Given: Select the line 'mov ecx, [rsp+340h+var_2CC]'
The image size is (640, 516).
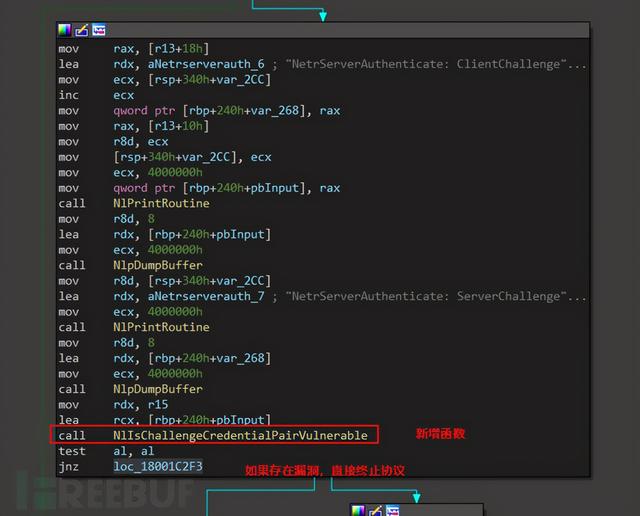Looking at the screenshot, I should pyautogui.click(x=164, y=80).
